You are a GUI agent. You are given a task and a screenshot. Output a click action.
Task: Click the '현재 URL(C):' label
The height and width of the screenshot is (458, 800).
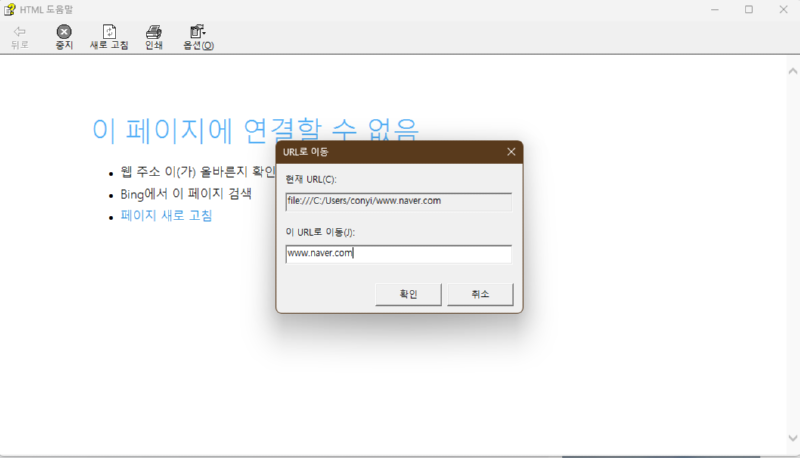coord(311,180)
